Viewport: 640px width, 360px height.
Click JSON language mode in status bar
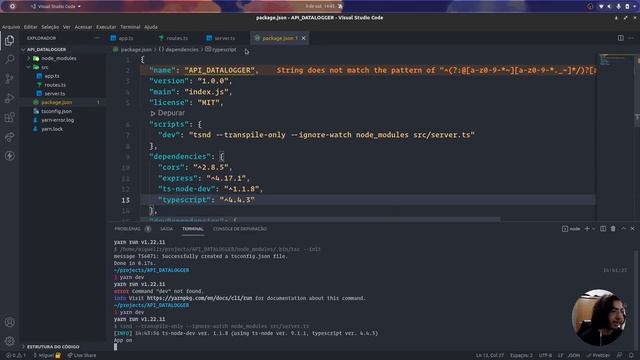574,356
